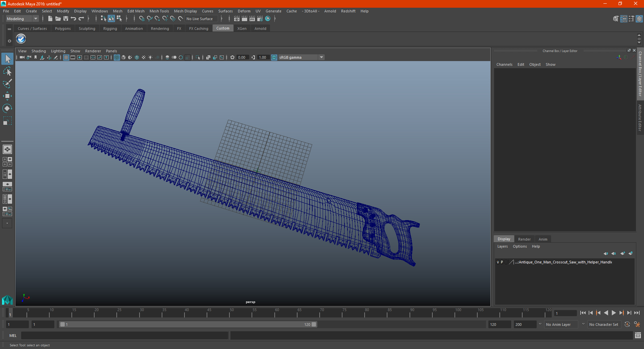Create layer from selected objects icon
Viewport: 644px width, 349px height.
[x=631, y=253]
